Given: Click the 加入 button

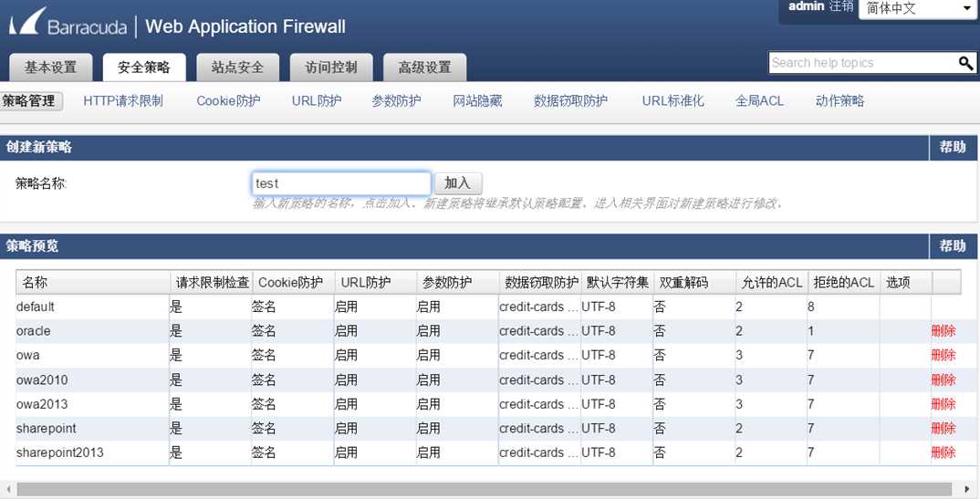Looking at the screenshot, I should point(457,183).
